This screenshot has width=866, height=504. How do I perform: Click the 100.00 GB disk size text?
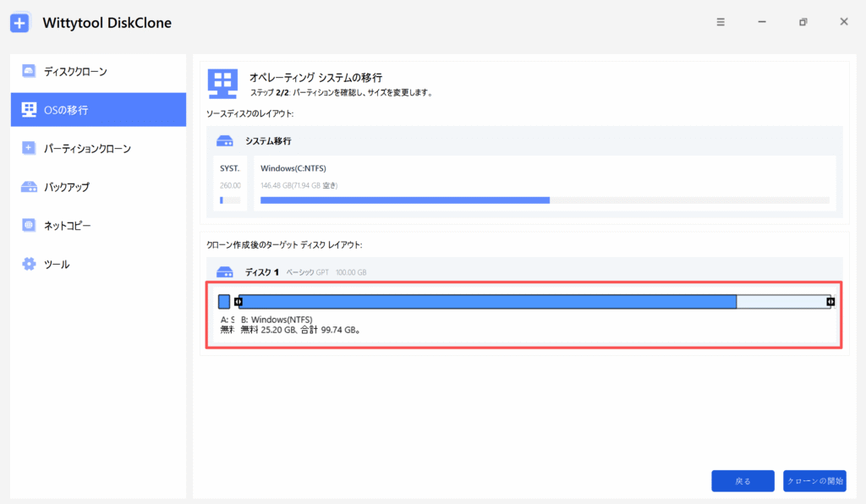(x=351, y=272)
